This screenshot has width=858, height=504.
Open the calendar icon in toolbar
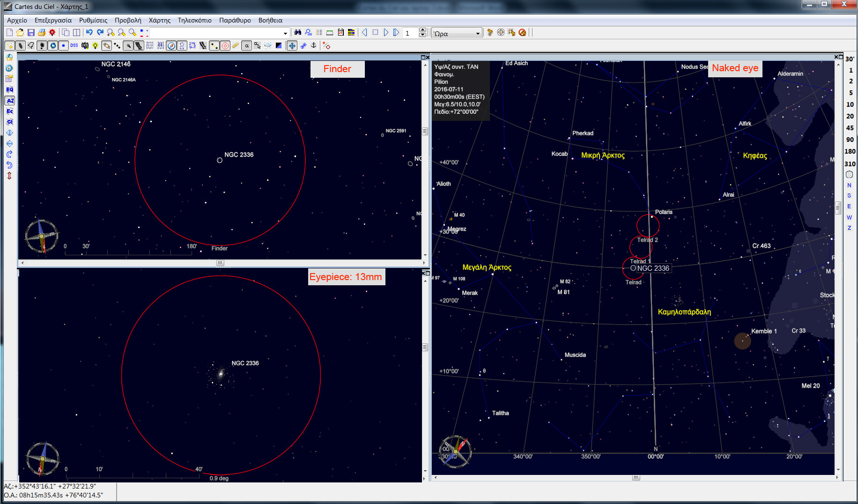point(340,32)
